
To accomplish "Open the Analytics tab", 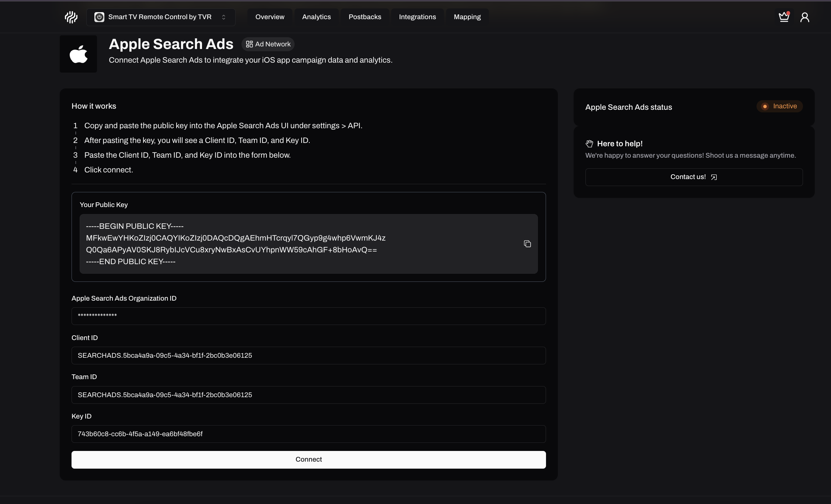I will [316, 17].
